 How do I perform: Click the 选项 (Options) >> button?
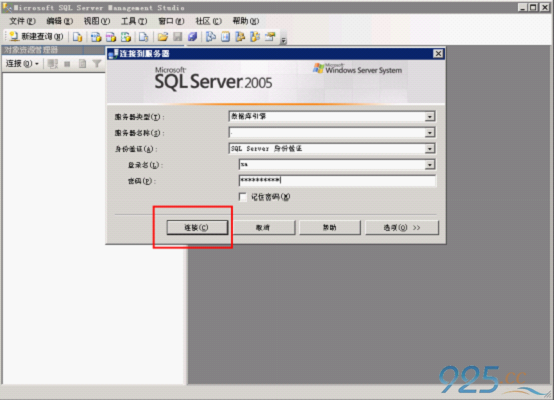402,228
